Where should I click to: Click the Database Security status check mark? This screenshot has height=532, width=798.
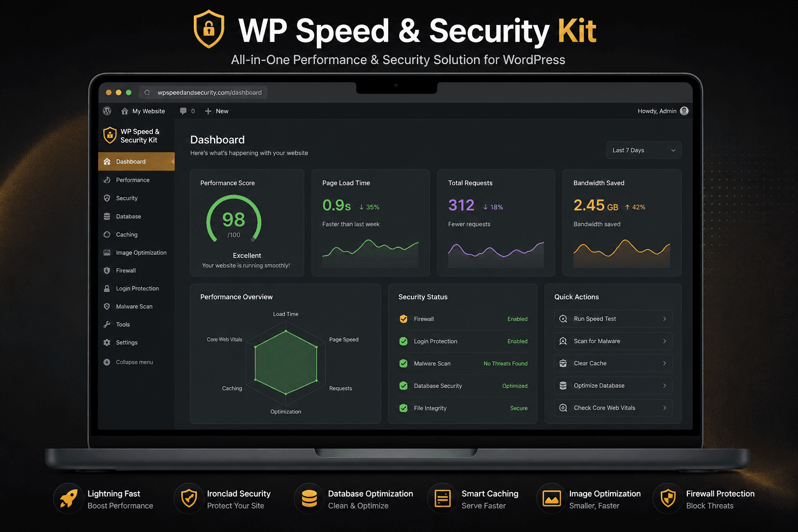pyautogui.click(x=404, y=386)
